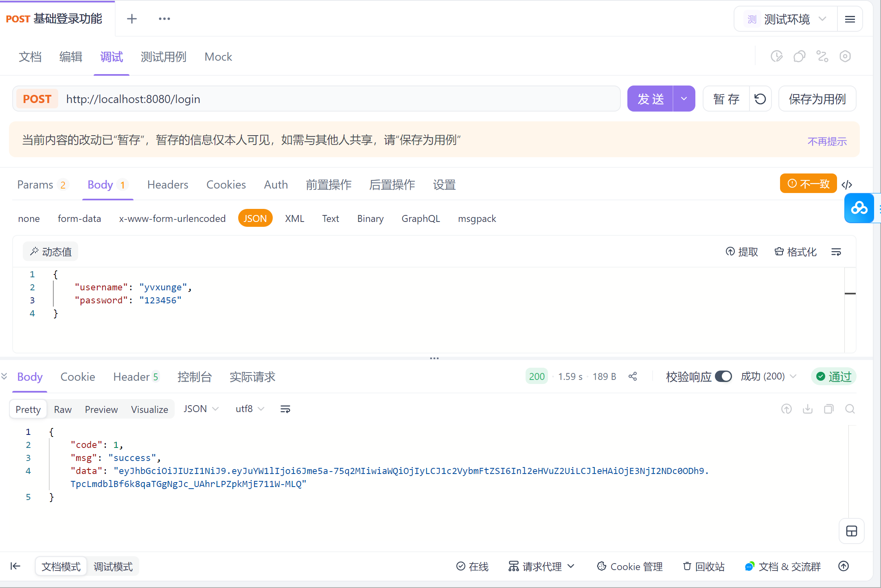
Task: Switch to the 测试用例 tab
Action: coord(163,57)
